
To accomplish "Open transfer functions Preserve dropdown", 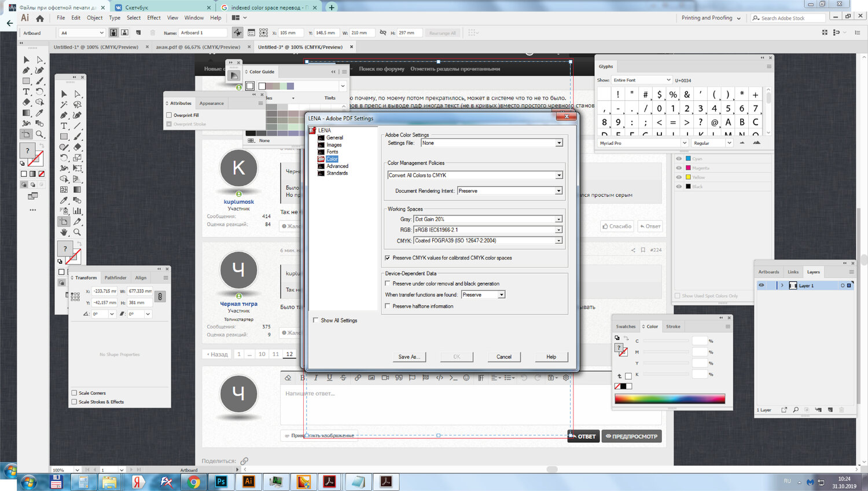I will [x=483, y=295].
